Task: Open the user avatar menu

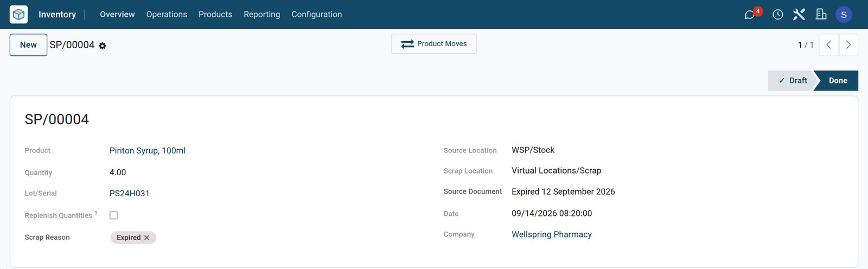Action: pyautogui.click(x=844, y=15)
